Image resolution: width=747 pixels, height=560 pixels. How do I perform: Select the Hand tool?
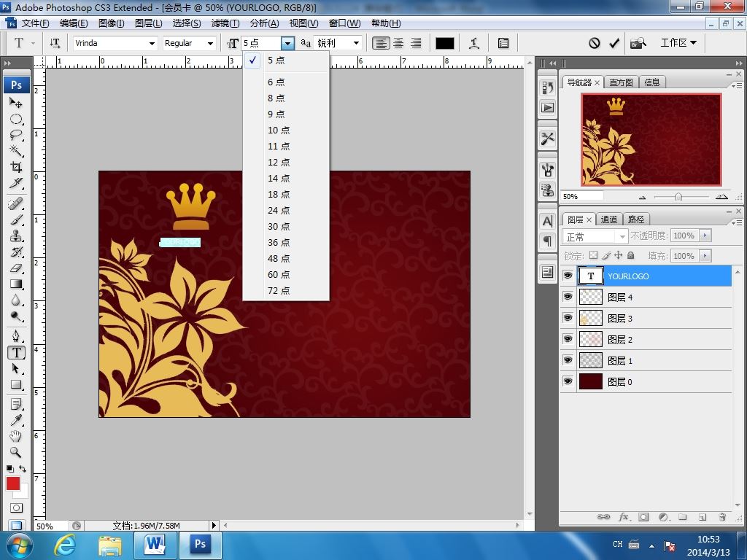(16, 436)
